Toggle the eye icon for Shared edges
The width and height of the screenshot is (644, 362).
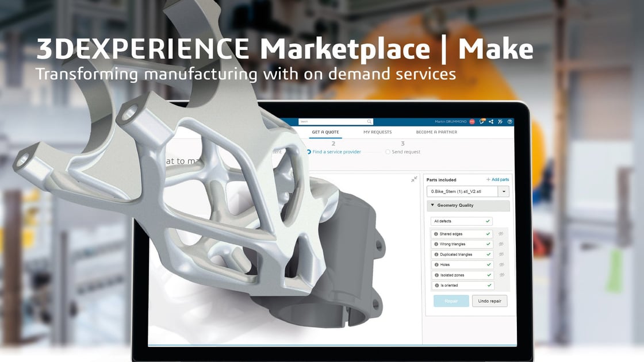(501, 234)
